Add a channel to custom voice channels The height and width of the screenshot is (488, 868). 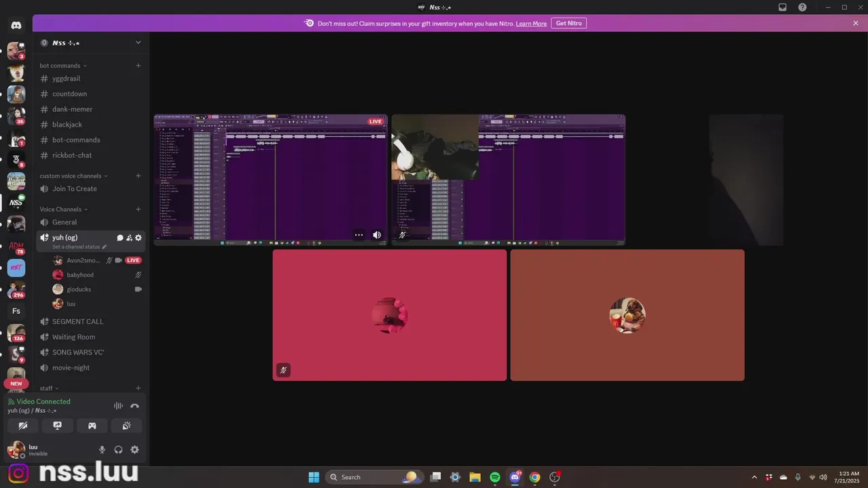point(138,176)
